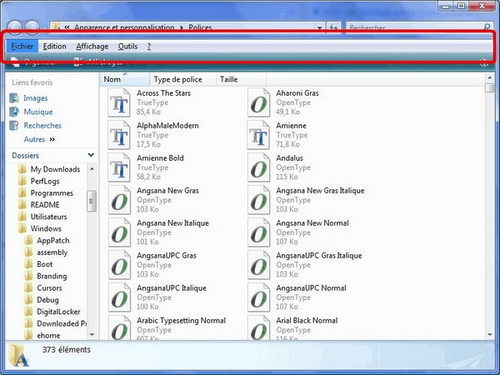Screen dimensions: 500x375
Task: Select Angsana New Normal font icon
Action: [258, 232]
